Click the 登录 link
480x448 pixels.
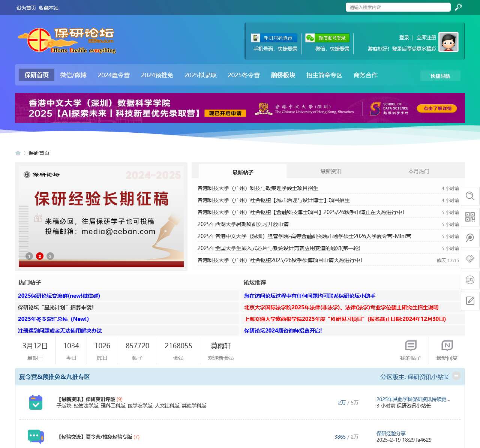[x=404, y=37]
